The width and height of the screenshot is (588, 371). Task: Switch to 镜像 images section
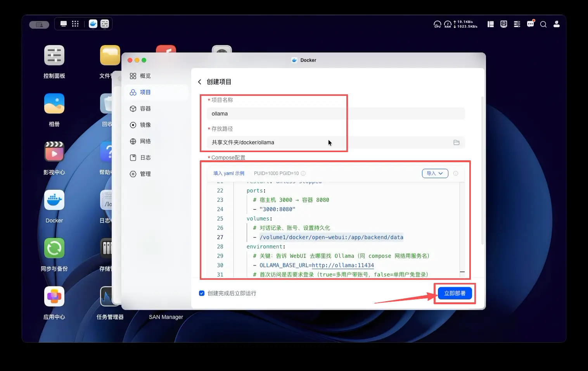[156, 125]
